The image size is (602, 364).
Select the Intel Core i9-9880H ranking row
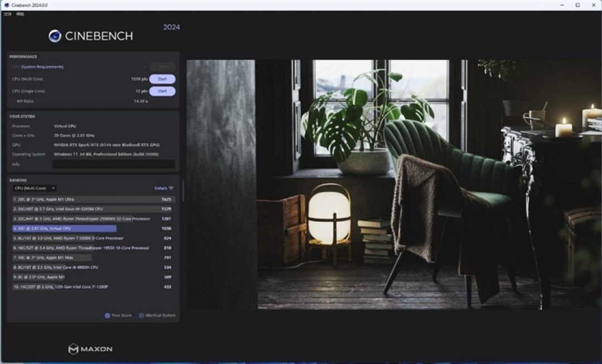tap(94, 268)
